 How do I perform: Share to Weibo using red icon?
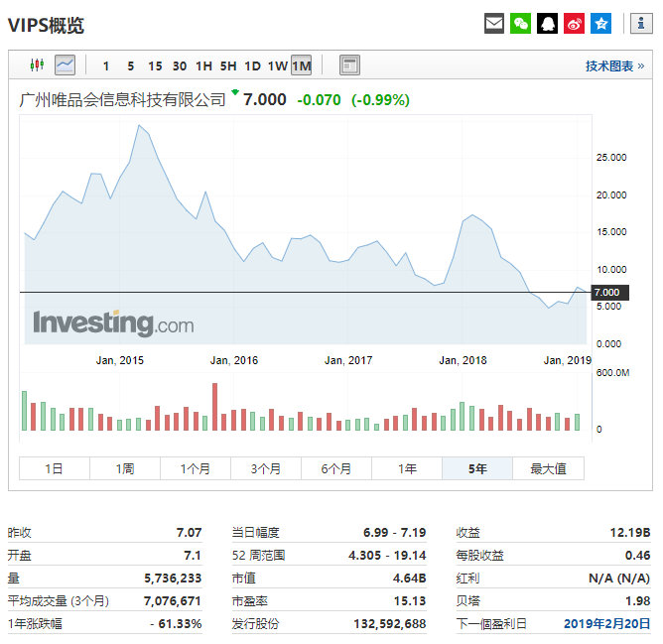tap(574, 23)
